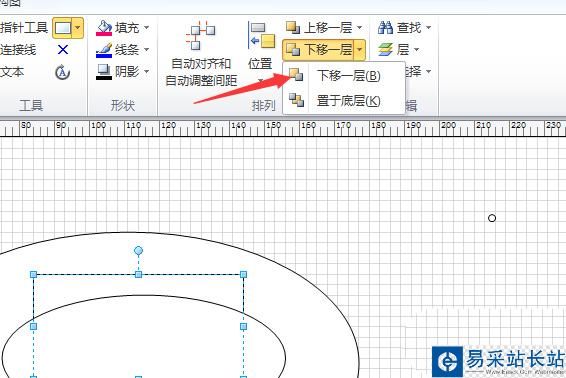Select the rectangle shape tool

(63, 28)
